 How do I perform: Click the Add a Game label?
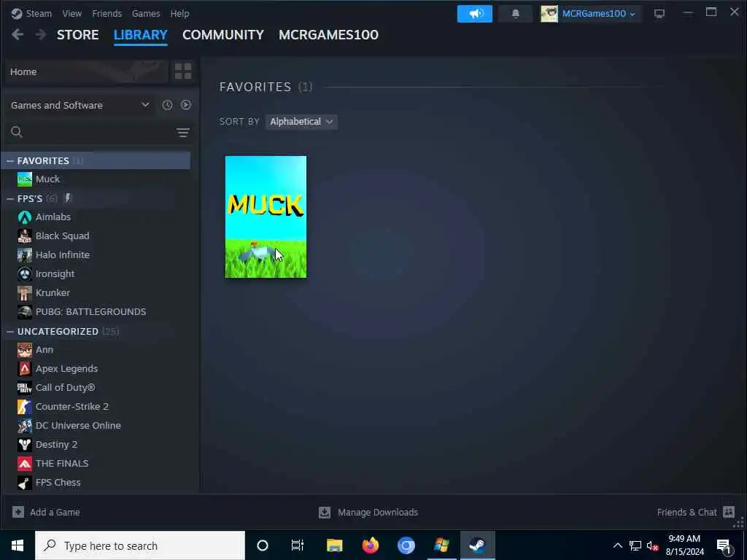click(55, 513)
